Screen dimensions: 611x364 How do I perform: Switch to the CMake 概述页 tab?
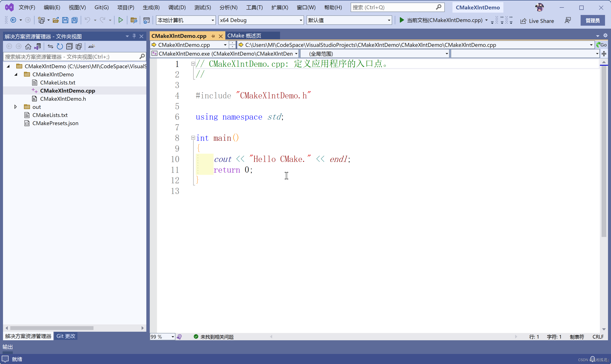coord(244,36)
